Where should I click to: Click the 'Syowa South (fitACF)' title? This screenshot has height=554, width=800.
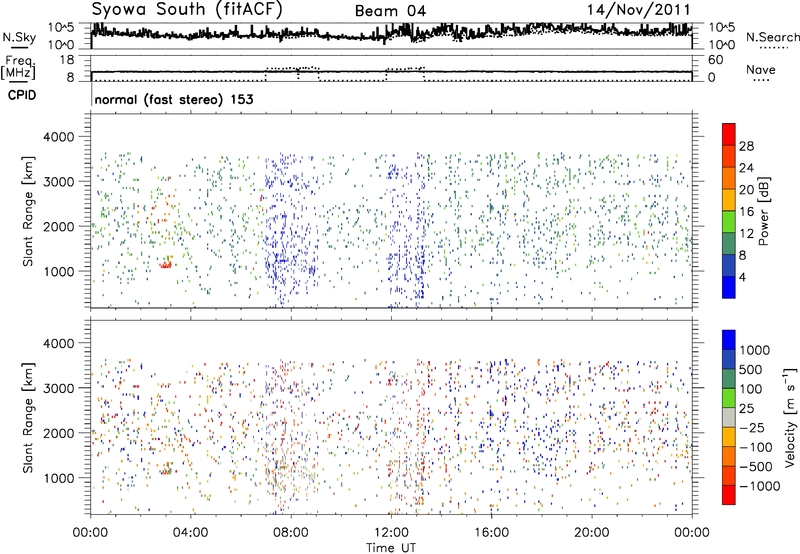(187, 9)
